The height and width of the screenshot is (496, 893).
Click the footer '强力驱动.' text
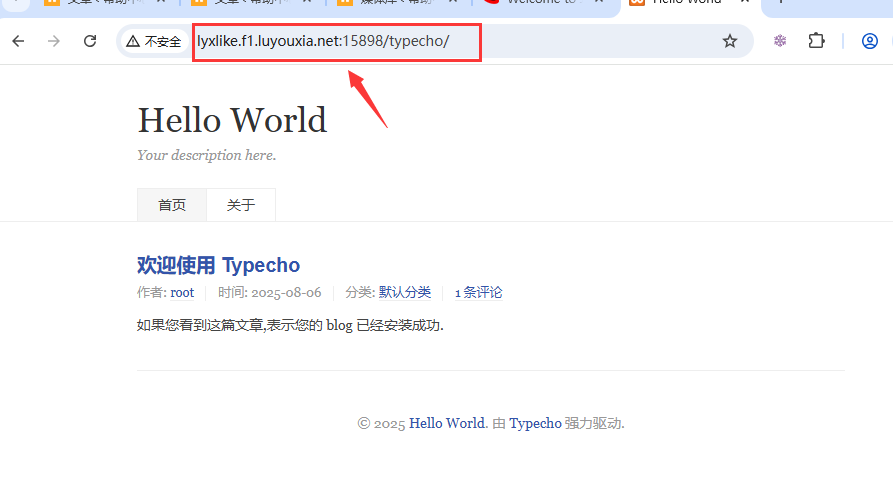pyautogui.click(x=595, y=424)
